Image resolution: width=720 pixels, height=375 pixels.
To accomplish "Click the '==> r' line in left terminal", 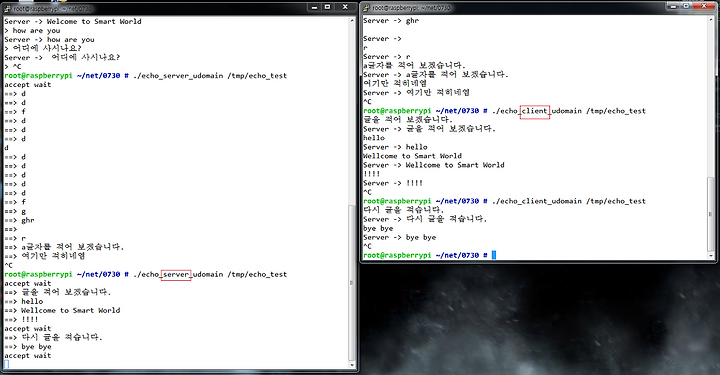I will tap(15, 239).
